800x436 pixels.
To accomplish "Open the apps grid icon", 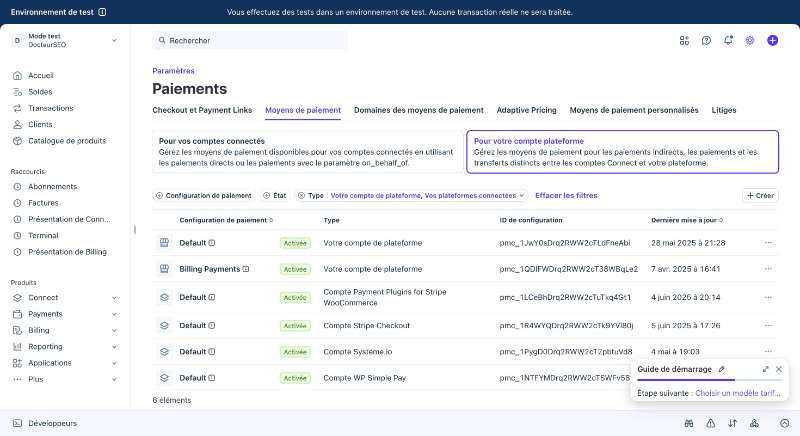I will (684, 40).
